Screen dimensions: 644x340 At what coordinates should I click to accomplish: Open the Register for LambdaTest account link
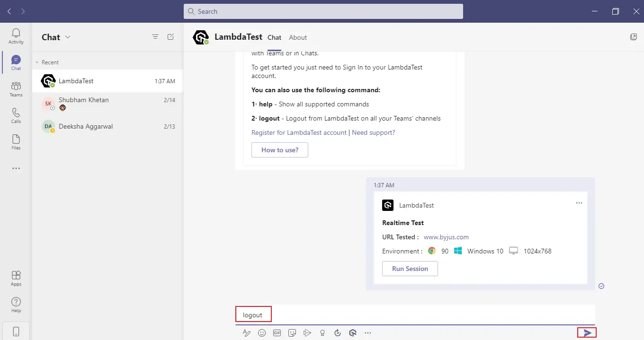tap(298, 132)
